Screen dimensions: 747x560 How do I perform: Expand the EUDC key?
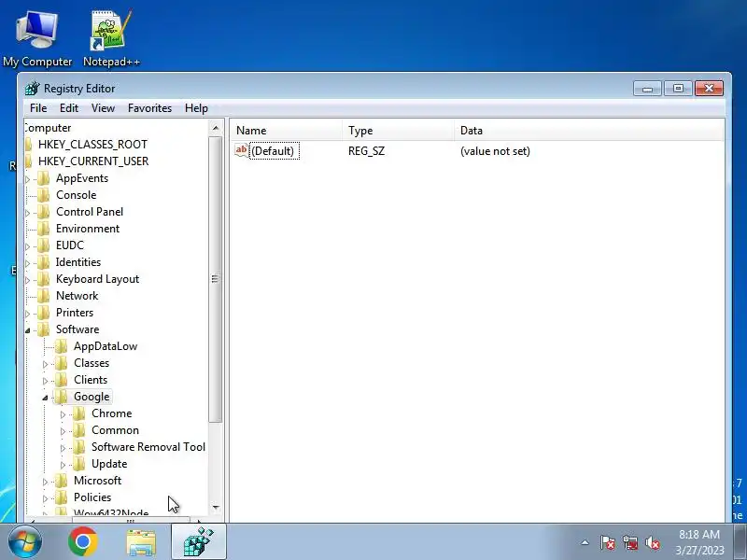pos(28,246)
